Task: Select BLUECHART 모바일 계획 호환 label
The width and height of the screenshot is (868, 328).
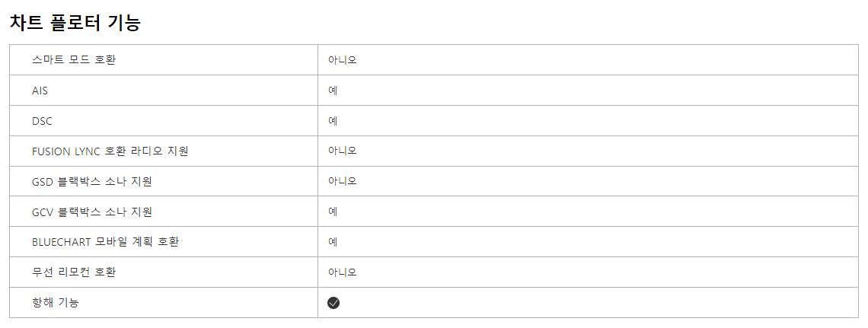Action: [x=105, y=242]
